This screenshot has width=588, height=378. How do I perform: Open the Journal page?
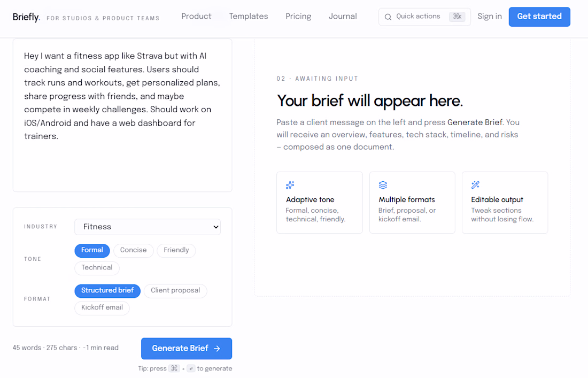pyautogui.click(x=343, y=17)
